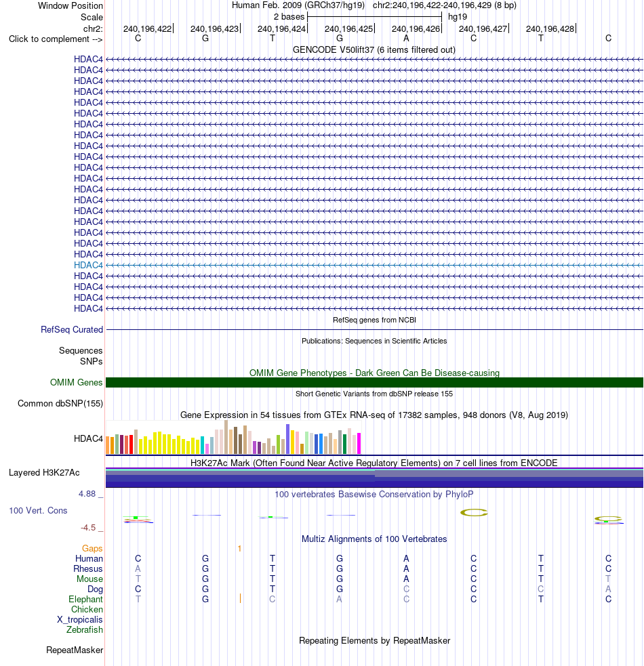Click the RefSeq Curated intron line

[x=374, y=329]
